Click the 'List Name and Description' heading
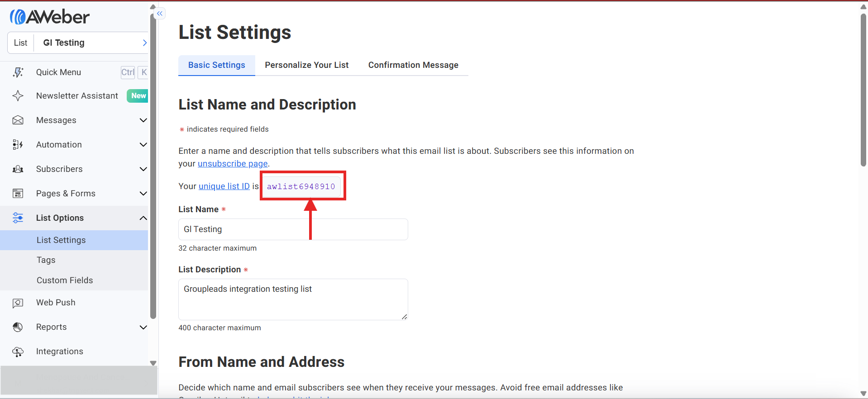The height and width of the screenshot is (399, 868). pyautogui.click(x=267, y=104)
